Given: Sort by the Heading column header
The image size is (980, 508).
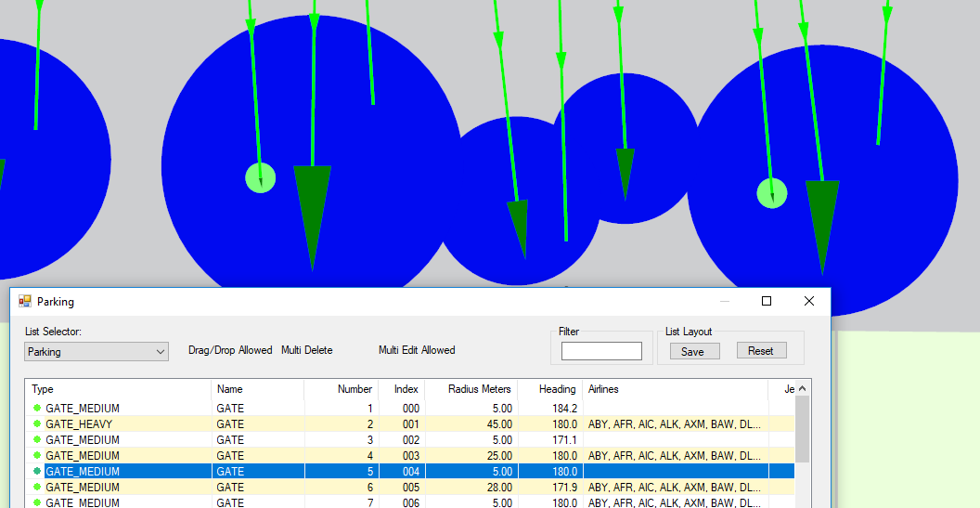Looking at the screenshot, I should [x=557, y=389].
